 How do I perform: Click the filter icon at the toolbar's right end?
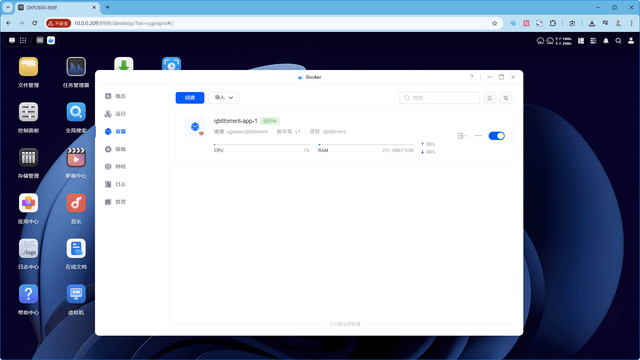(x=506, y=98)
